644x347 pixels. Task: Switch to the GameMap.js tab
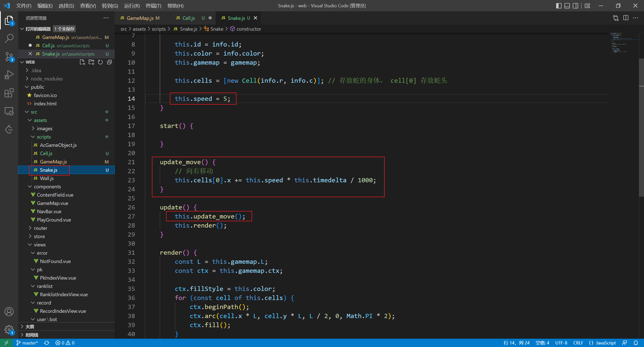[140, 18]
